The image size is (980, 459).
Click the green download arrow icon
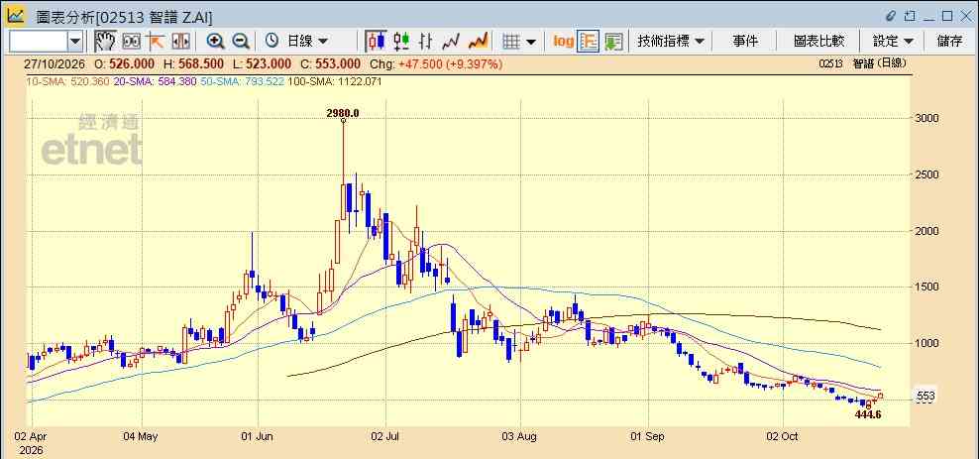(613, 42)
